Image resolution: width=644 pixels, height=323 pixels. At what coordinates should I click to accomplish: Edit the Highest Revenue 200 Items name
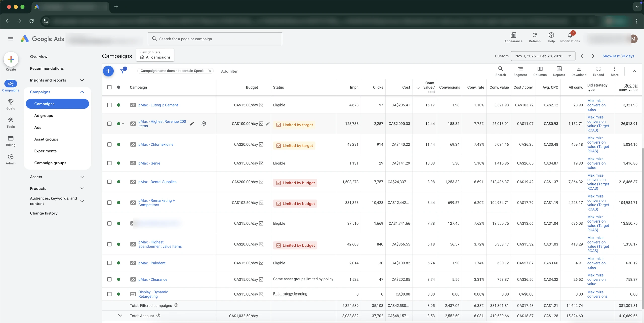coord(192,124)
